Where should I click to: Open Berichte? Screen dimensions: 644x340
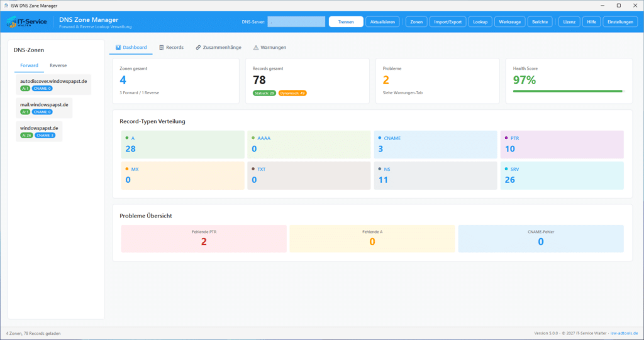(x=540, y=22)
